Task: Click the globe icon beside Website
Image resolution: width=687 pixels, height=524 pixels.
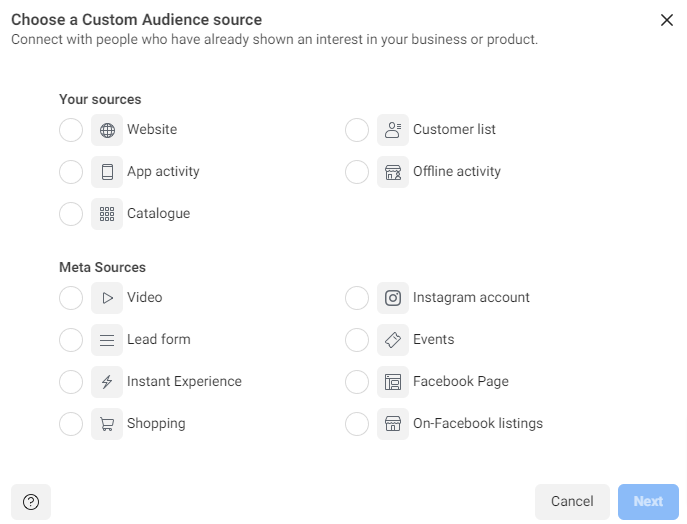Action: [x=107, y=130]
